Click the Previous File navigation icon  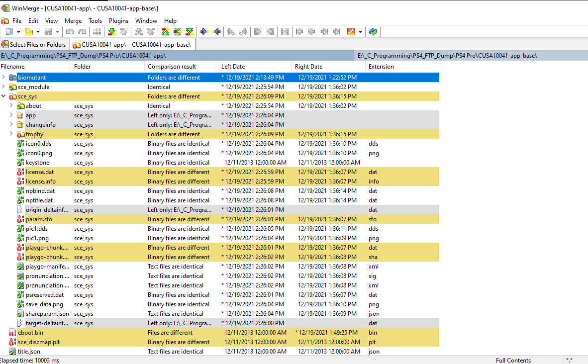311,32
